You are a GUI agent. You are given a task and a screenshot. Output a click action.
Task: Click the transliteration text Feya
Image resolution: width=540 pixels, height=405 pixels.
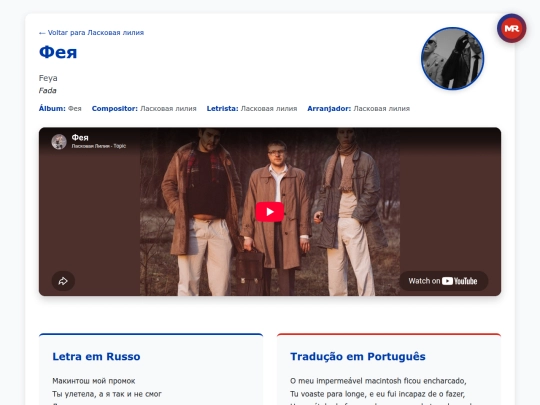click(48, 78)
